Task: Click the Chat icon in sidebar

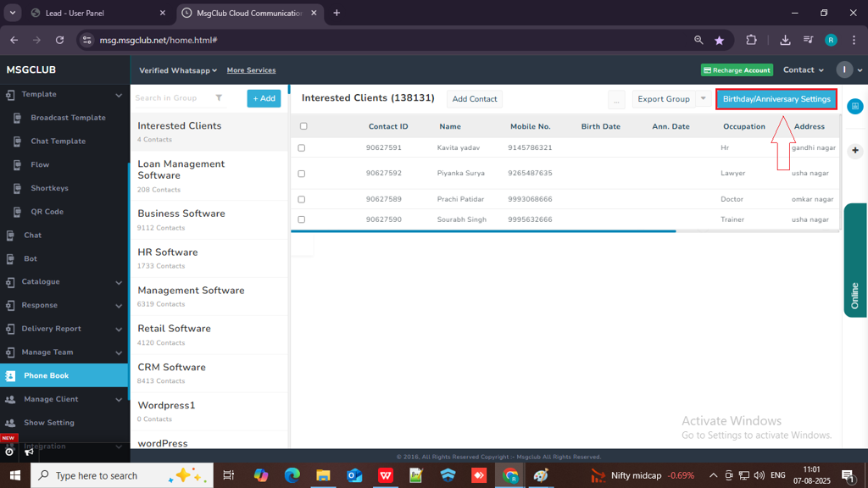Action: tap(10, 236)
